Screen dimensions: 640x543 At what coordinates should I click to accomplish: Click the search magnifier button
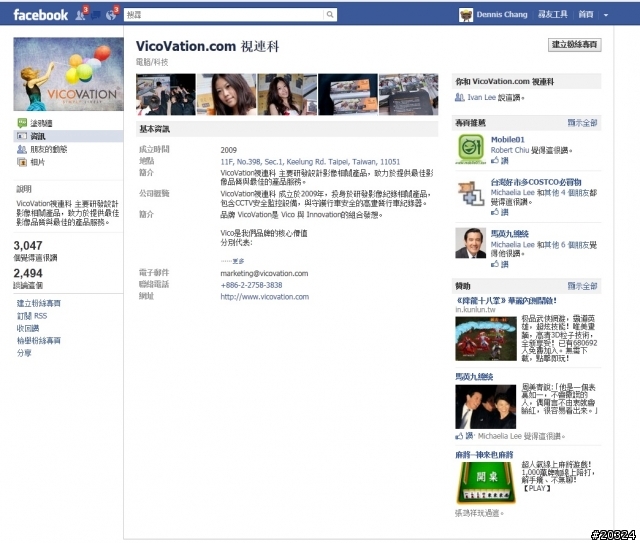[330, 15]
